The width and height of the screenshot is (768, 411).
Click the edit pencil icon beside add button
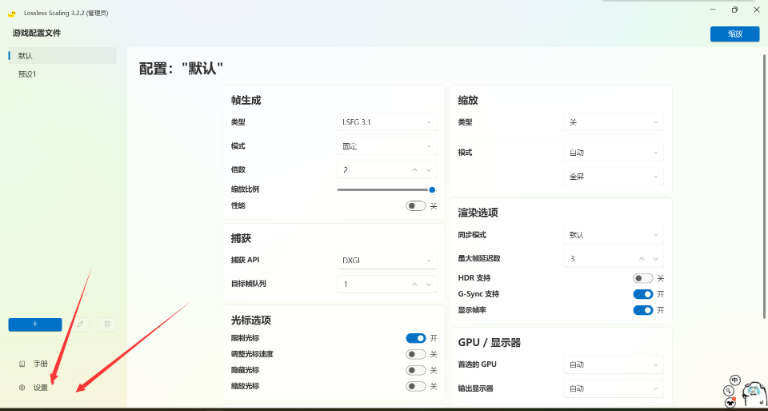point(81,325)
